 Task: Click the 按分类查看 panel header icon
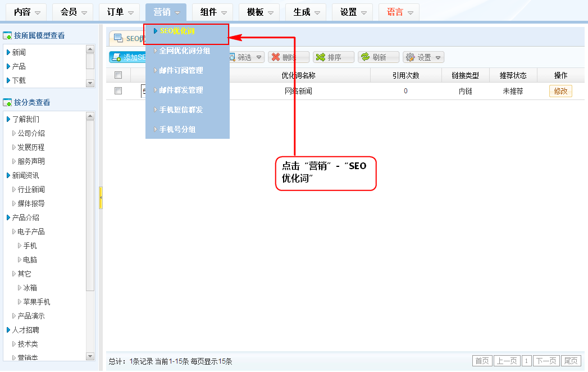[7, 102]
